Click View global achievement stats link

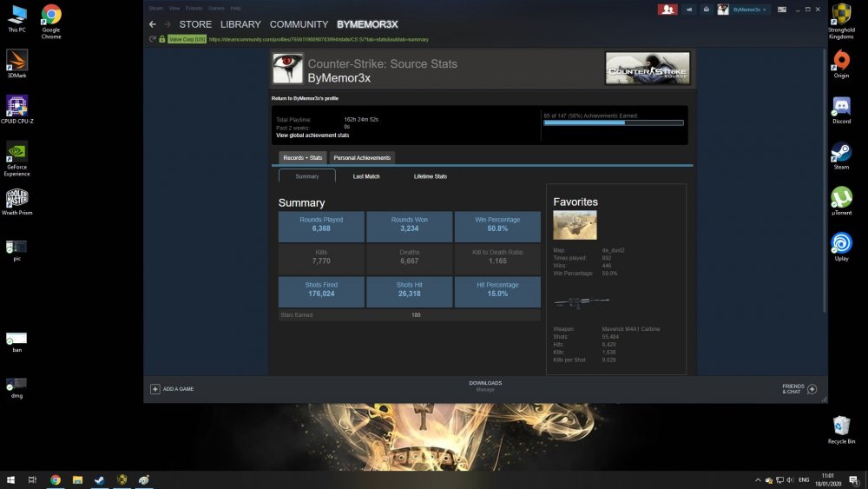coord(312,135)
